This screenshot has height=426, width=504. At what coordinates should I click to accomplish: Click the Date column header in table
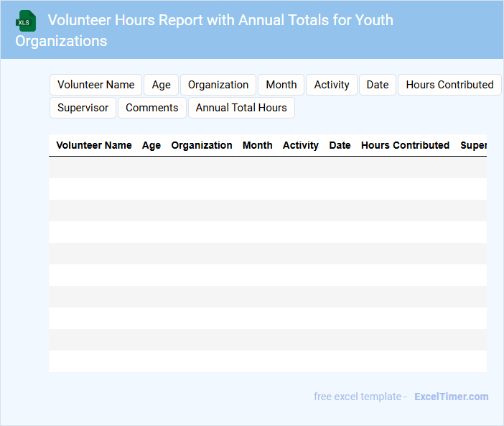coord(340,145)
